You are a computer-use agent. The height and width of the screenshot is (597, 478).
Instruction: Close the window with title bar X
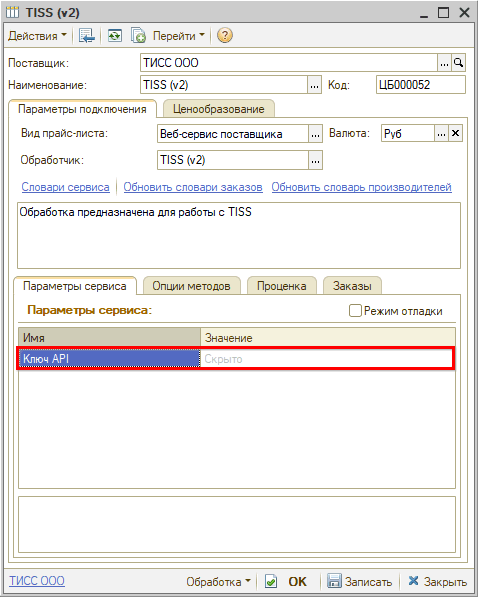pyautogui.click(x=464, y=13)
